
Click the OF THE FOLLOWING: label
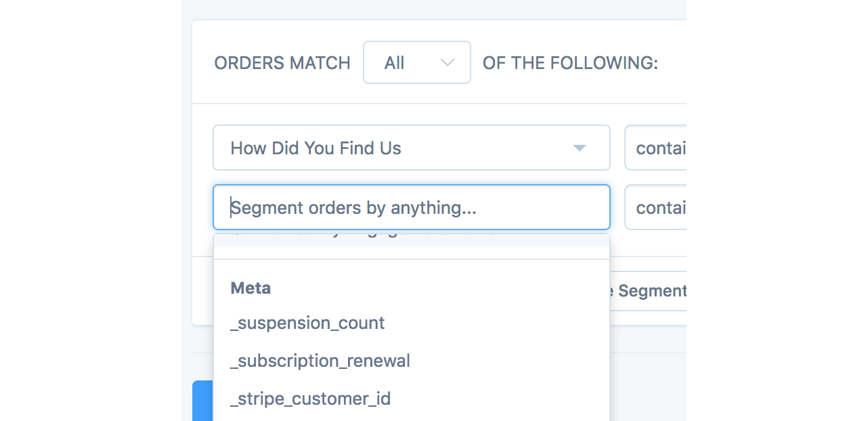pyautogui.click(x=570, y=64)
